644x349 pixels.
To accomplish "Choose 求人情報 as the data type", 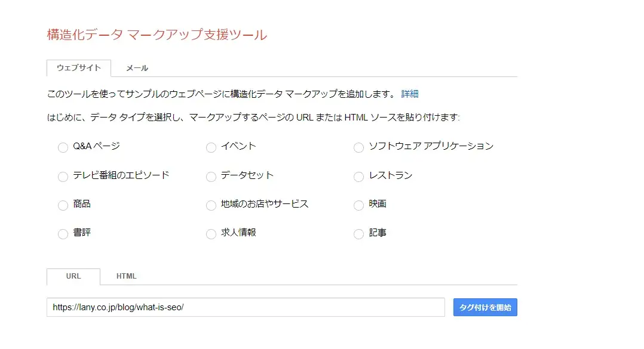I will point(211,233).
